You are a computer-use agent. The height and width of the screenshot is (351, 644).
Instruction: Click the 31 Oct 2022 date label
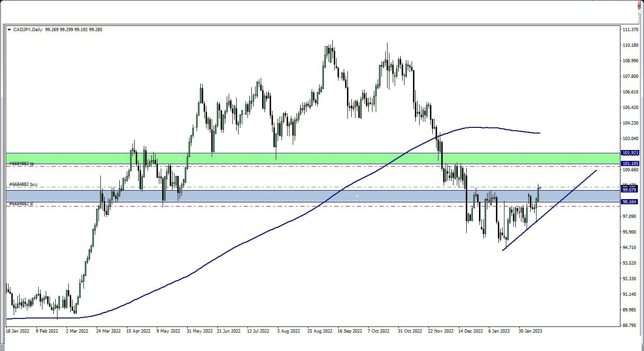coord(410,331)
